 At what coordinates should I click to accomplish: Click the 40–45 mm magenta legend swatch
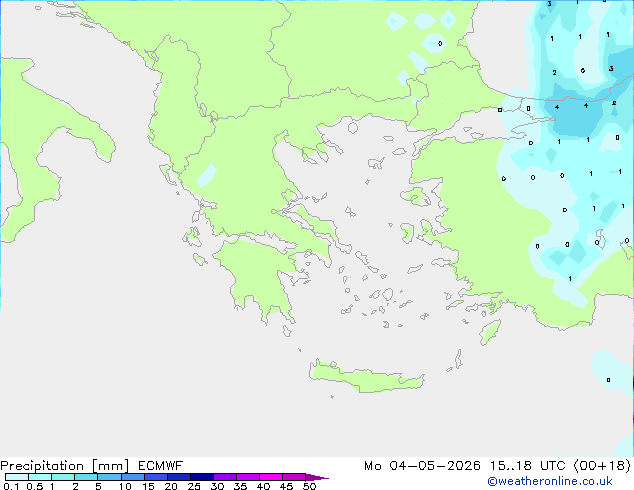point(271,477)
